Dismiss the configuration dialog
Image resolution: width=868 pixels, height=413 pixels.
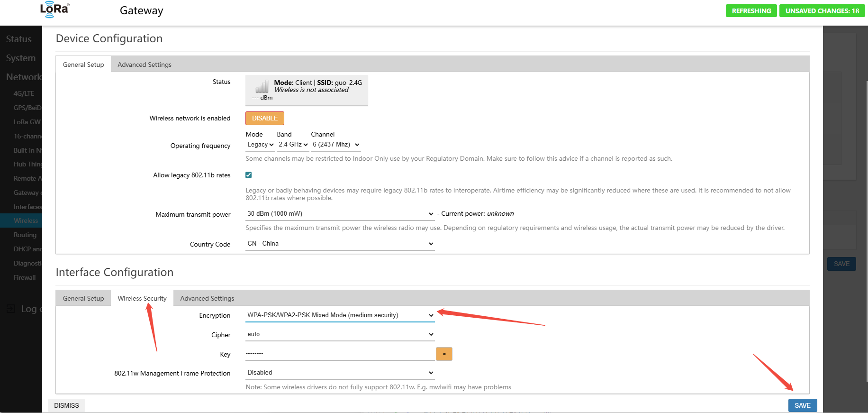(66, 405)
